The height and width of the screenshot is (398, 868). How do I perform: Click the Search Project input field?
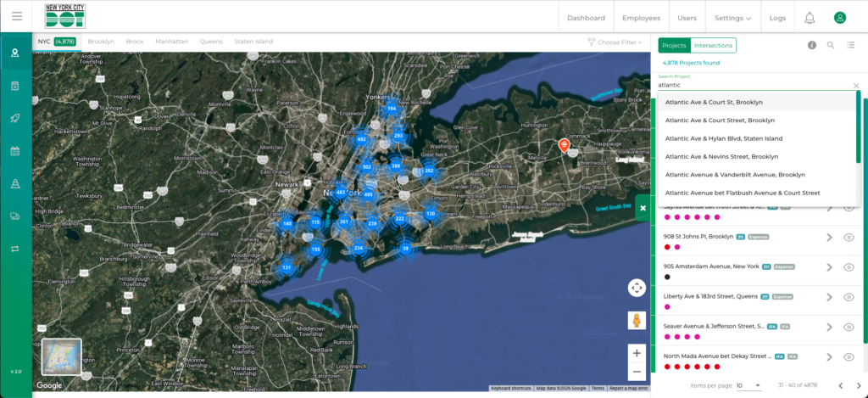[750, 85]
